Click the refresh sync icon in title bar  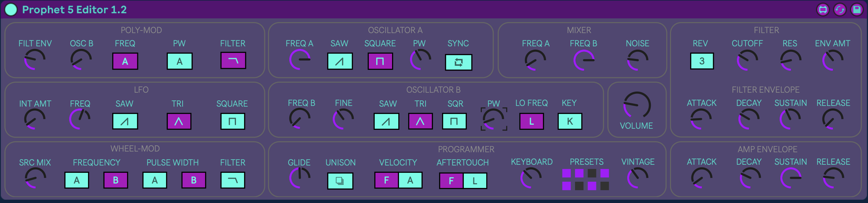pos(840,10)
